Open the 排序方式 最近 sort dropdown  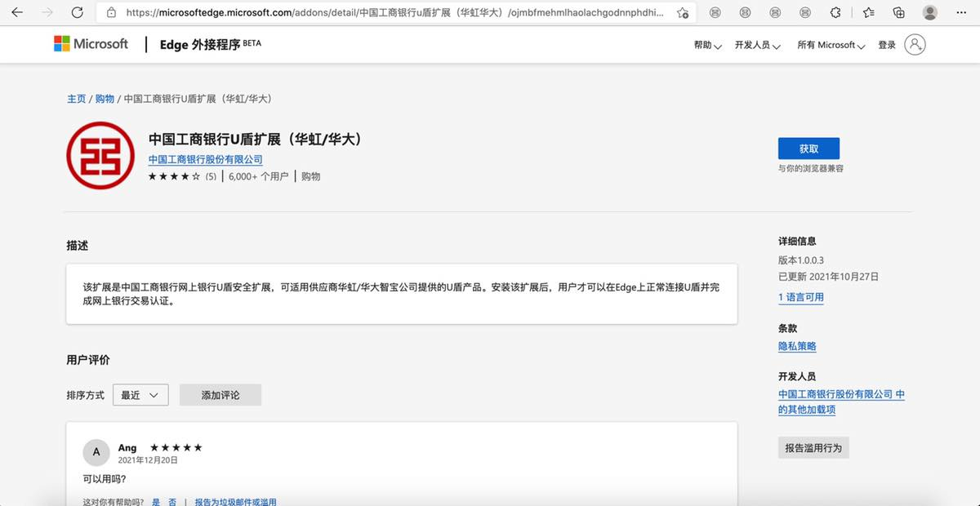click(140, 395)
